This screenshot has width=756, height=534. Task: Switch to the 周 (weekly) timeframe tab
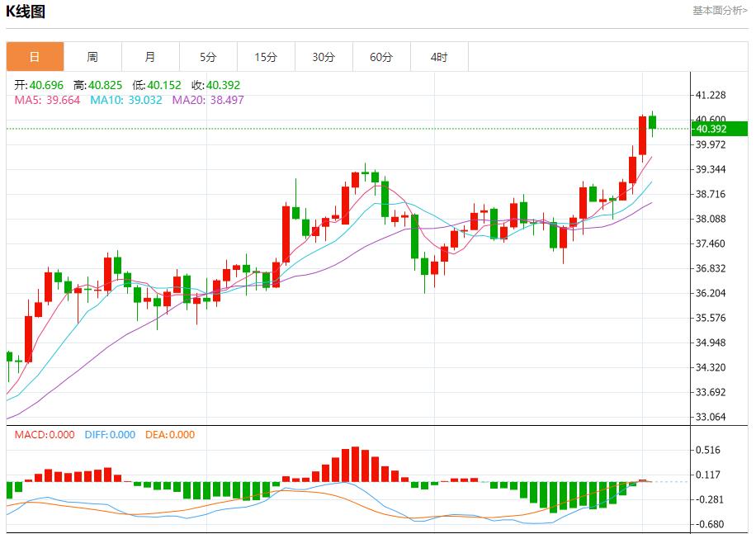click(92, 56)
